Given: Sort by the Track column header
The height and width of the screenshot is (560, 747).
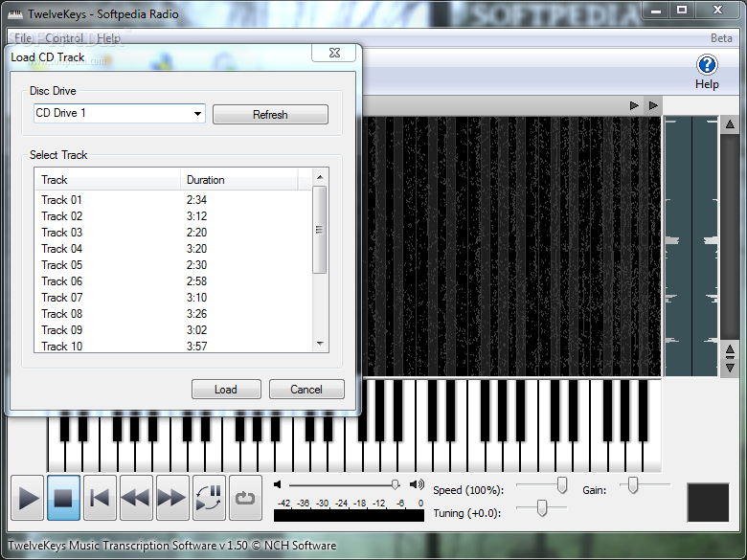Looking at the screenshot, I should 108,180.
